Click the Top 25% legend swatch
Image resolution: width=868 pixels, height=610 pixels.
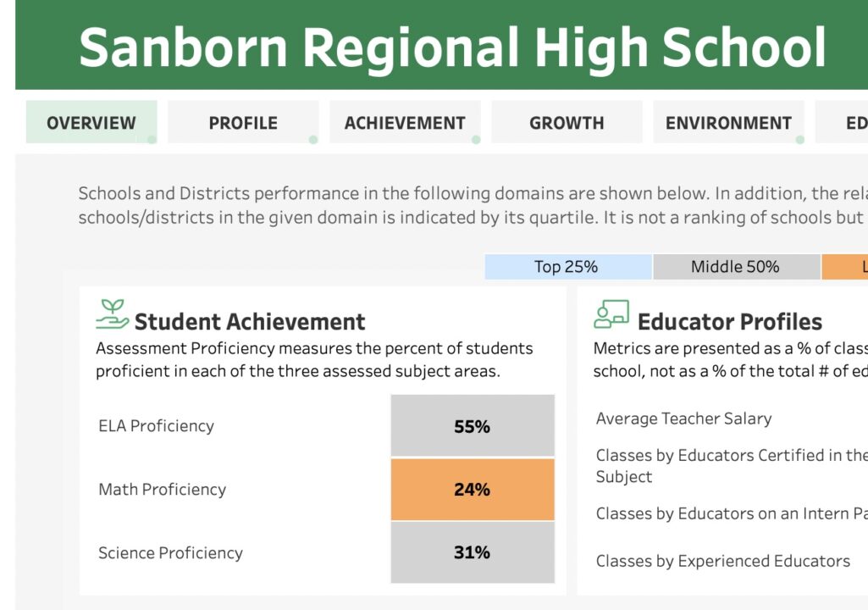pos(567,267)
